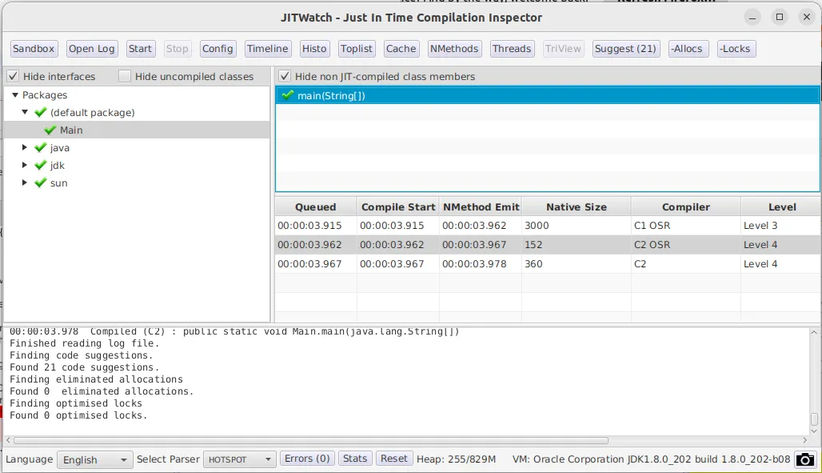
Task: Collapse the (default package) node
Action: pyautogui.click(x=25, y=112)
